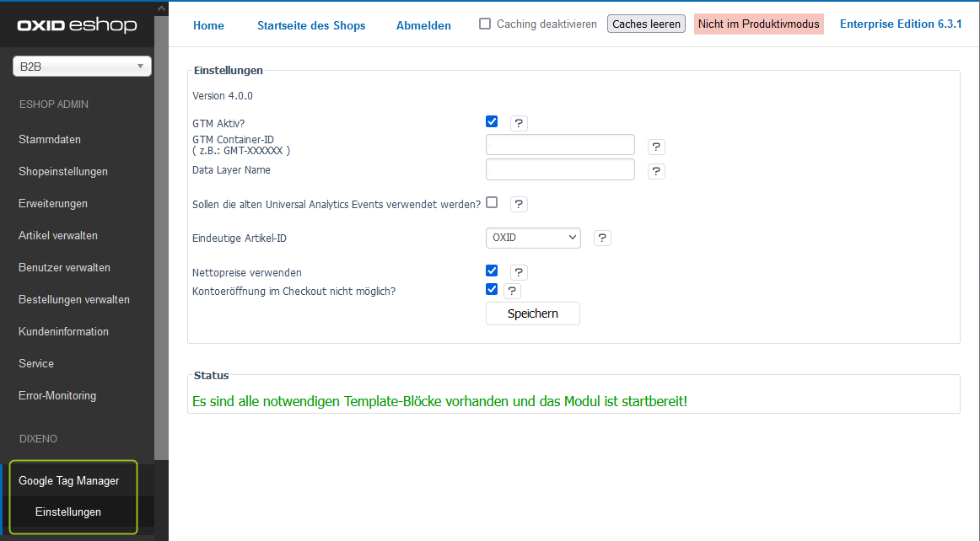
Task: Open help for Universal Analytics Events option
Action: click(x=519, y=204)
